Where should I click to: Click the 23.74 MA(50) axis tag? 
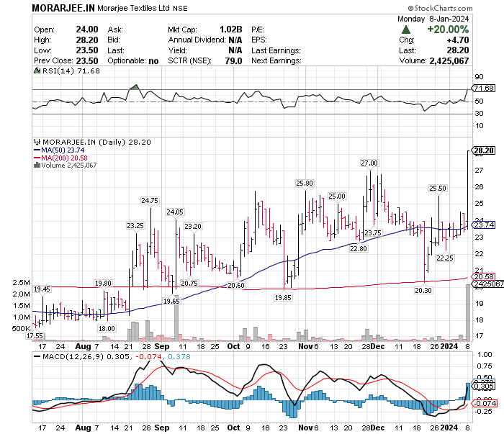[x=483, y=225]
